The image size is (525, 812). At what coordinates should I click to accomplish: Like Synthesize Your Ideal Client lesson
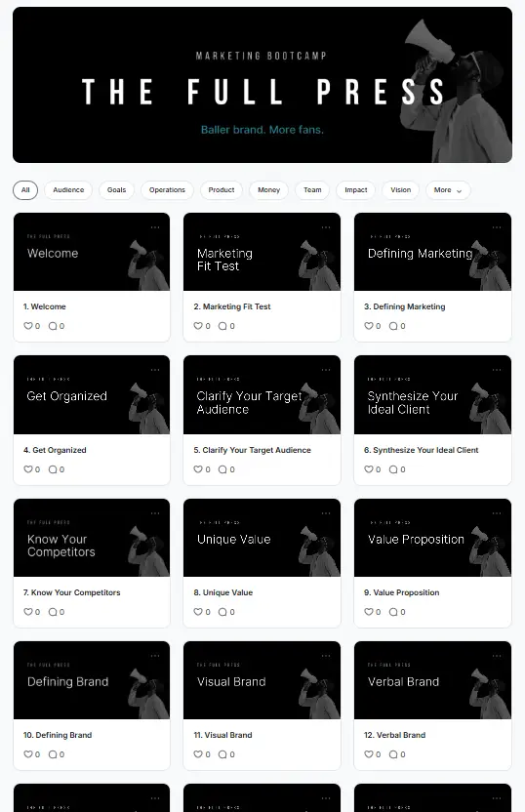point(369,469)
